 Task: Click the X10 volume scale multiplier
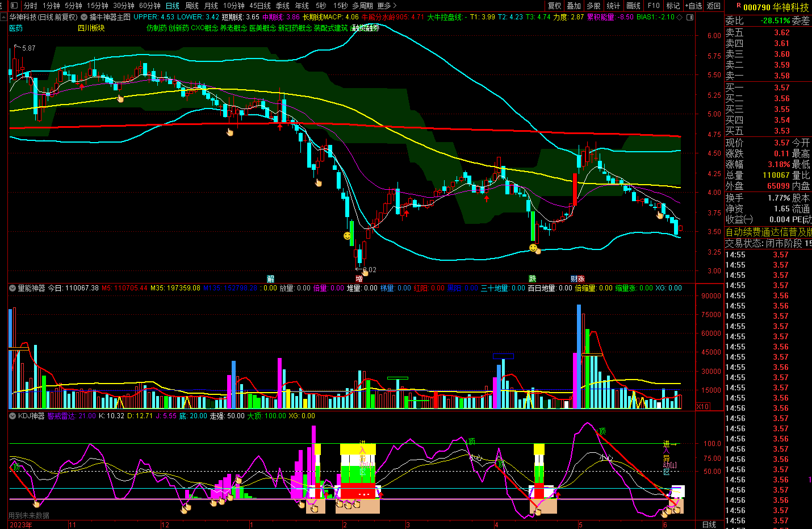click(703, 406)
